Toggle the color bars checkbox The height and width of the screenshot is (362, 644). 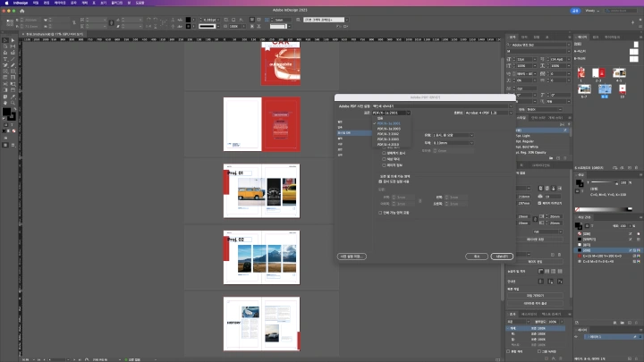[384, 159]
